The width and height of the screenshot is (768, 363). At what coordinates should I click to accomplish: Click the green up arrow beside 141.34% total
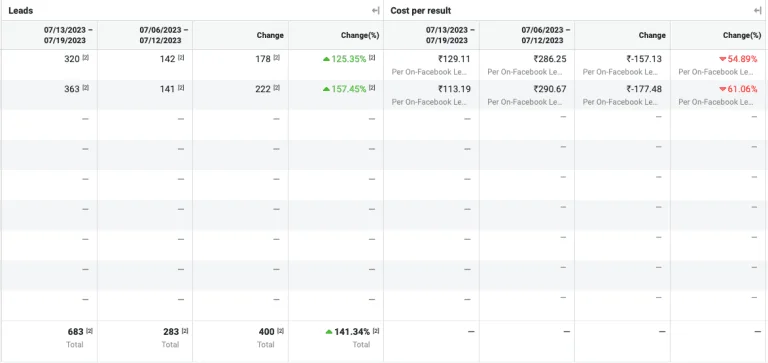point(329,332)
